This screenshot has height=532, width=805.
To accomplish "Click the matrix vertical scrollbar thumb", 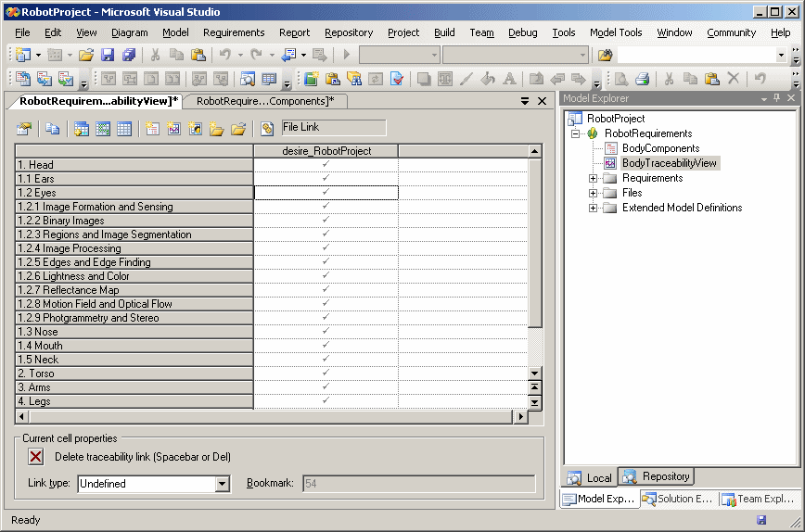I will pyautogui.click(x=534, y=243).
